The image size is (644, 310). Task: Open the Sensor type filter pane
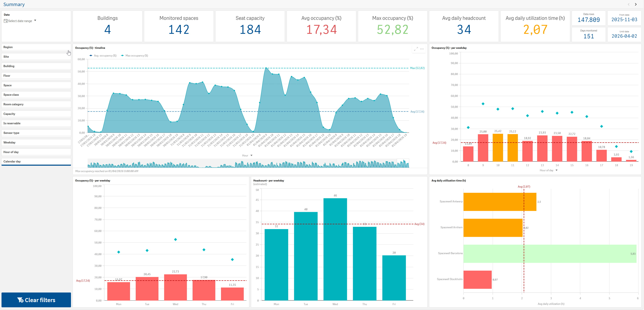tap(36, 133)
